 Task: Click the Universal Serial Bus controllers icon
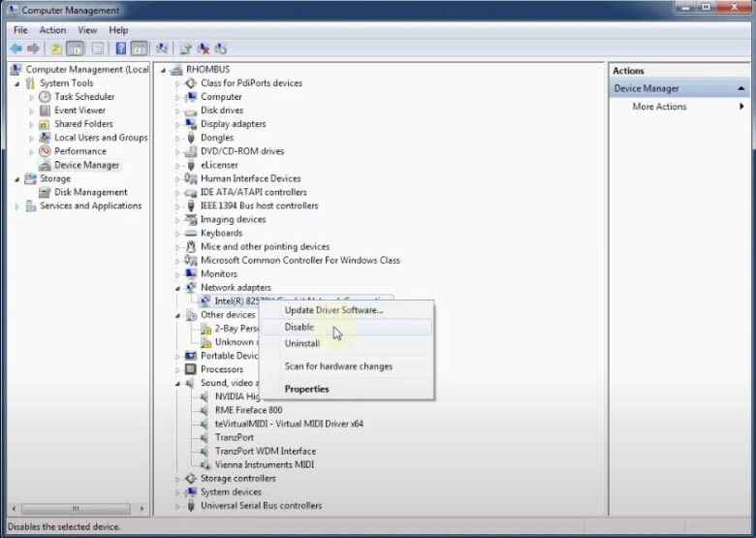191,506
